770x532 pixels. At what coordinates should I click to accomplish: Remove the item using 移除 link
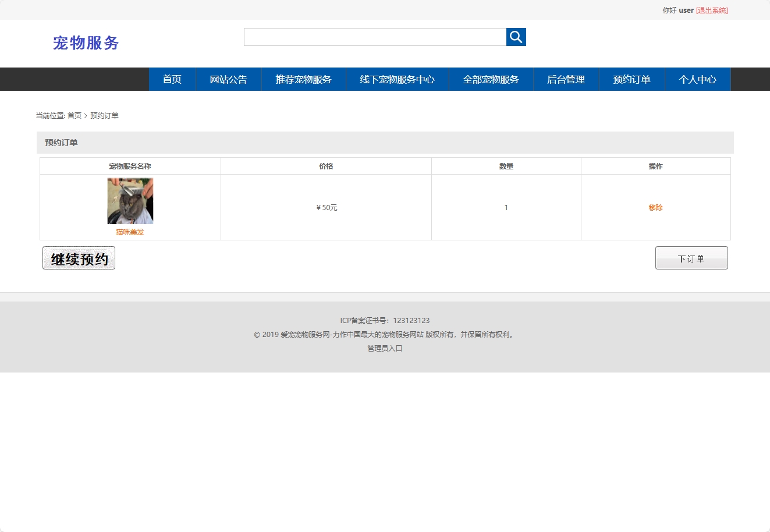656,207
